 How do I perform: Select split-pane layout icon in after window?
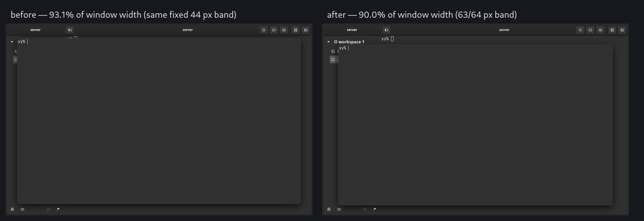click(600, 30)
